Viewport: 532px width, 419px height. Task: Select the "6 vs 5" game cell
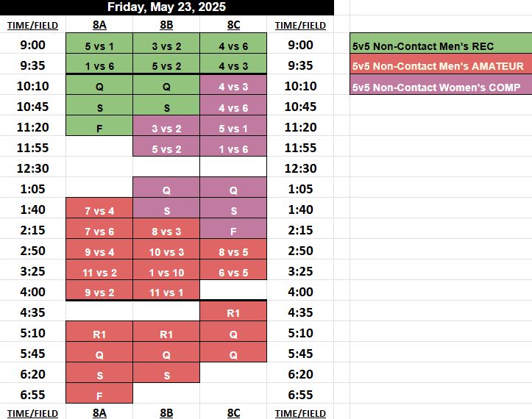233,272
